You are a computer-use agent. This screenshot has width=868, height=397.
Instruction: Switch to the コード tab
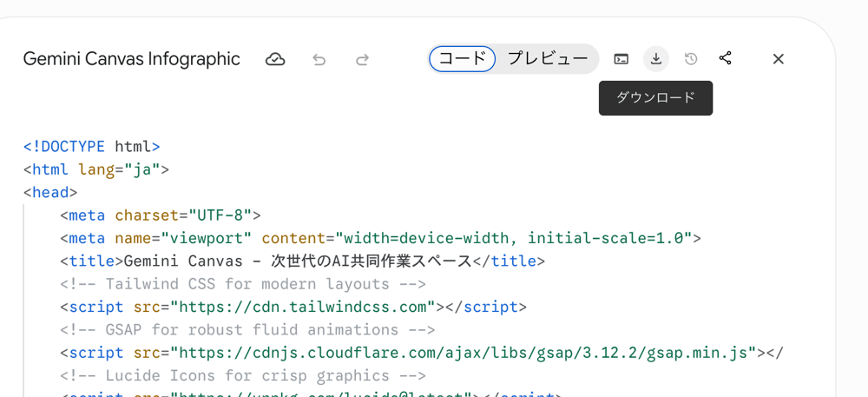(463, 59)
